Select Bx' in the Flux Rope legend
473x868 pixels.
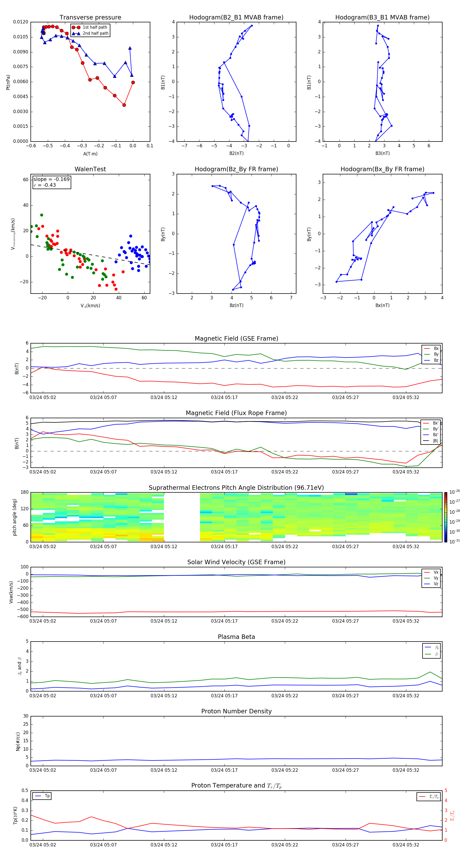(x=431, y=423)
